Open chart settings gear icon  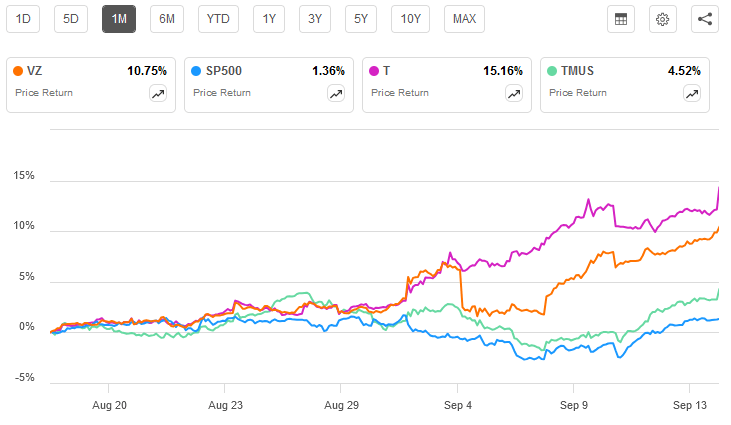click(662, 19)
